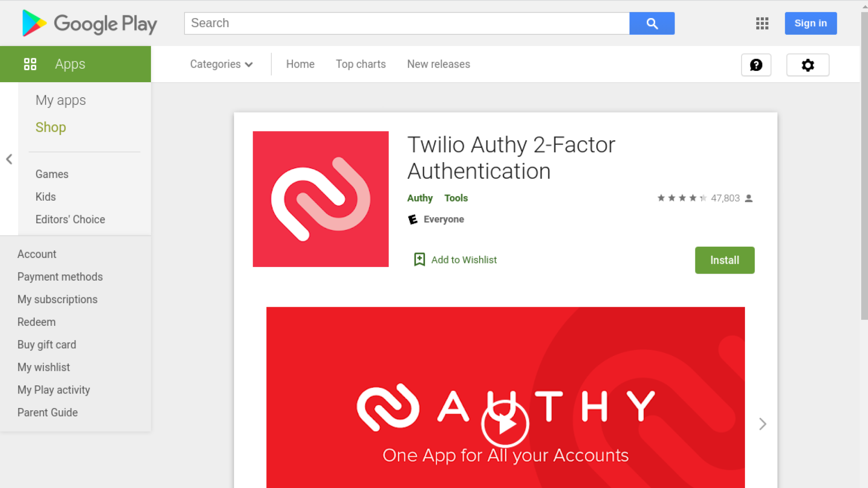Collapse the sidebar with the left chevron
Screen dimensions: 868x488
(9, 159)
